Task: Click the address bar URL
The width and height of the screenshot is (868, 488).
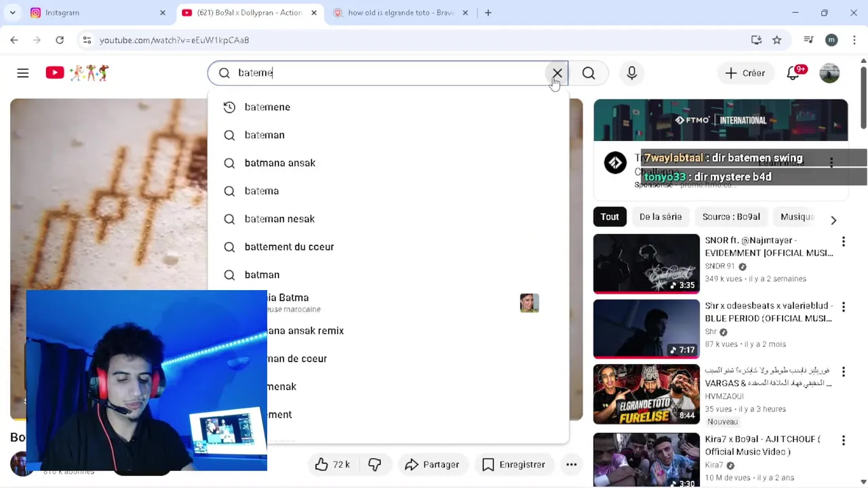Action: (174, 40)
